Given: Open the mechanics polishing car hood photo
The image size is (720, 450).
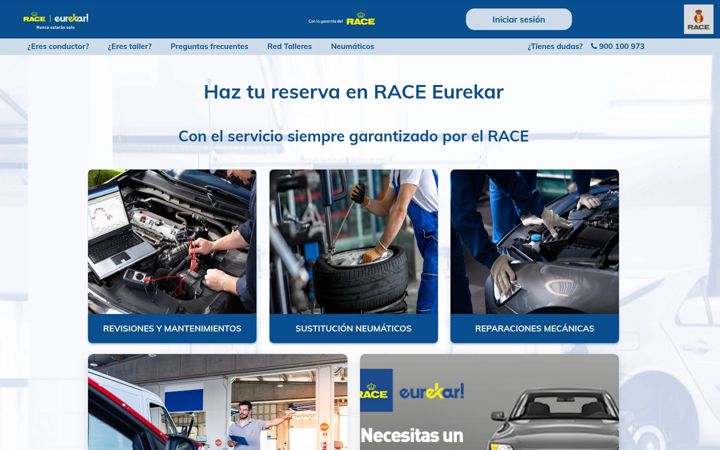Looking at the screenshot, I should (534, 242).
